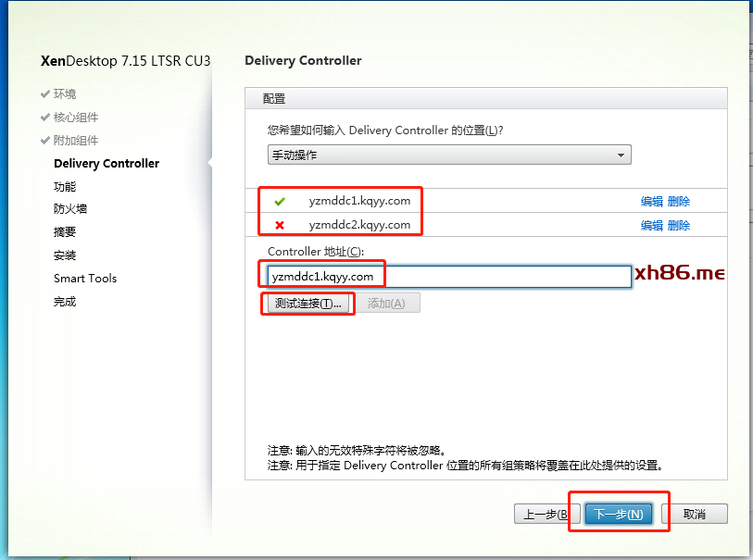Click 编辑 link for yzmddc1.kqyy.com
This screenshot has height=560, width=753.
[652, 201]
